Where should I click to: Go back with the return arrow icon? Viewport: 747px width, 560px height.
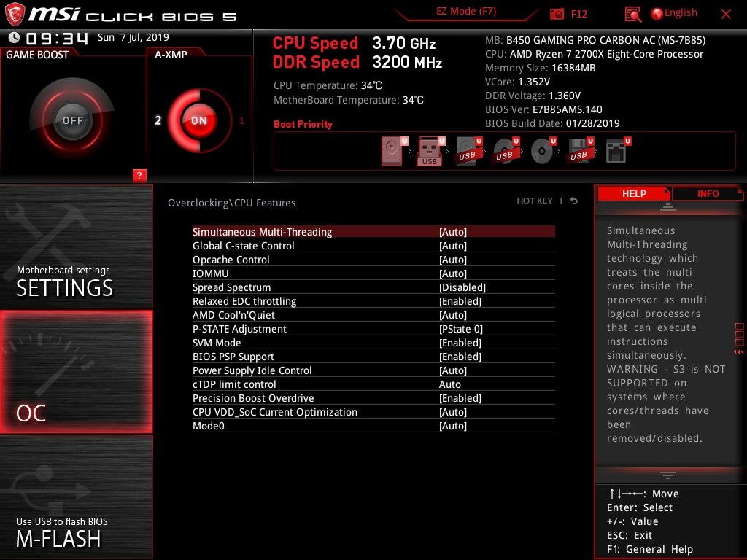(574, 201)
